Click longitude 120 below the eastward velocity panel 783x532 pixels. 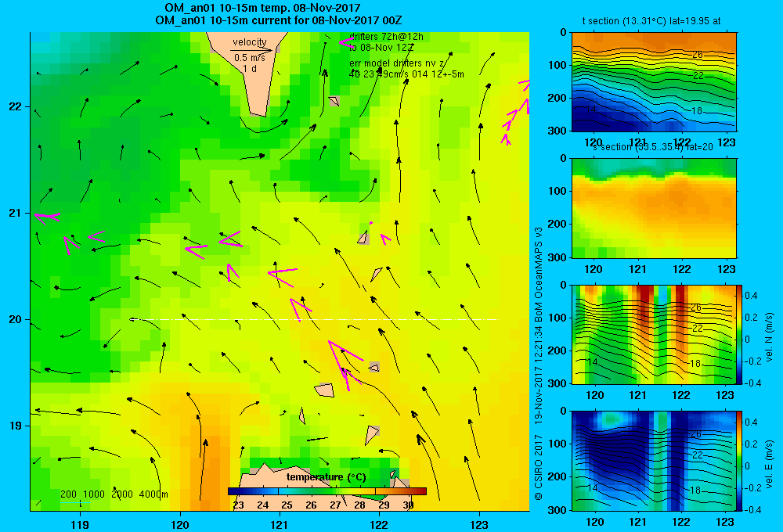pos(594,522)
